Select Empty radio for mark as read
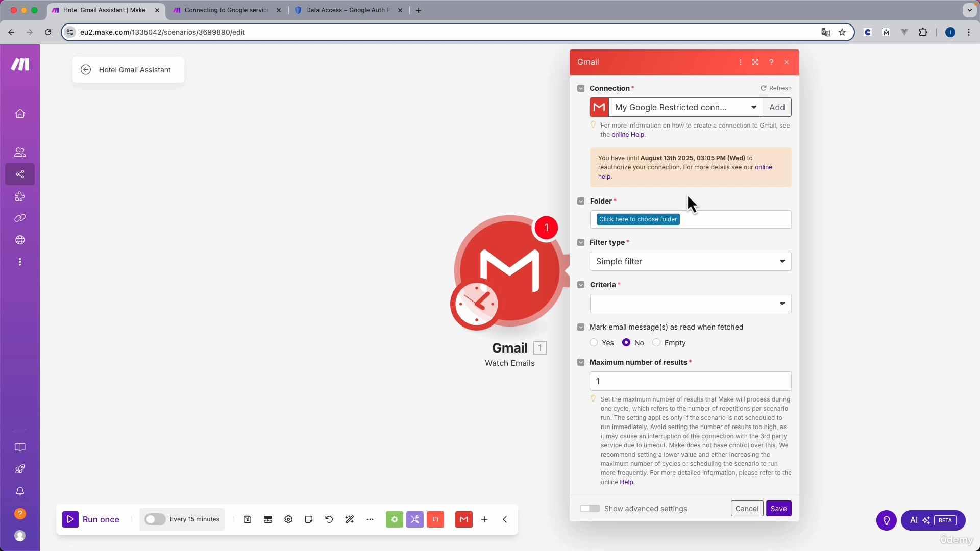Screen dimensions: 980x551 pyautogui.click(x=656, y=343)
